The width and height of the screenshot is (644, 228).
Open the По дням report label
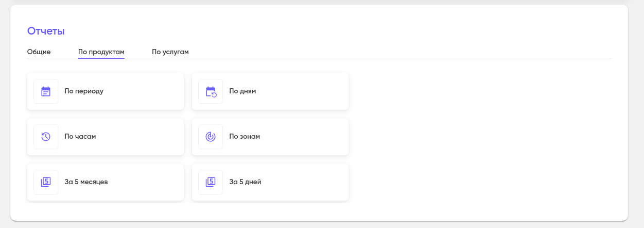pyautogui.click(x=242, y=91)
